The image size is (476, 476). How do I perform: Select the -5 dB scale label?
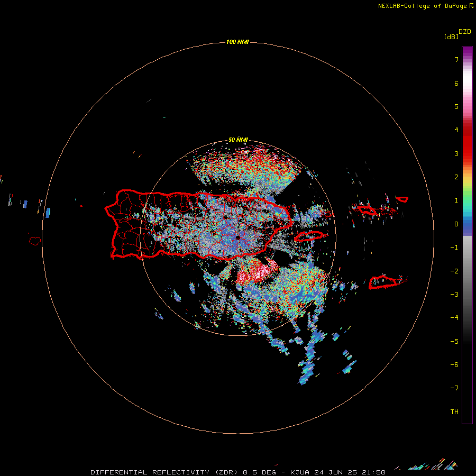point(454,342)
